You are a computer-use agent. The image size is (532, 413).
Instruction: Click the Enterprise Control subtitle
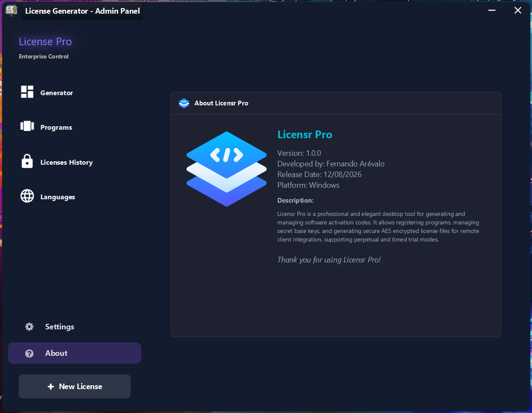(x=44, y=56)
